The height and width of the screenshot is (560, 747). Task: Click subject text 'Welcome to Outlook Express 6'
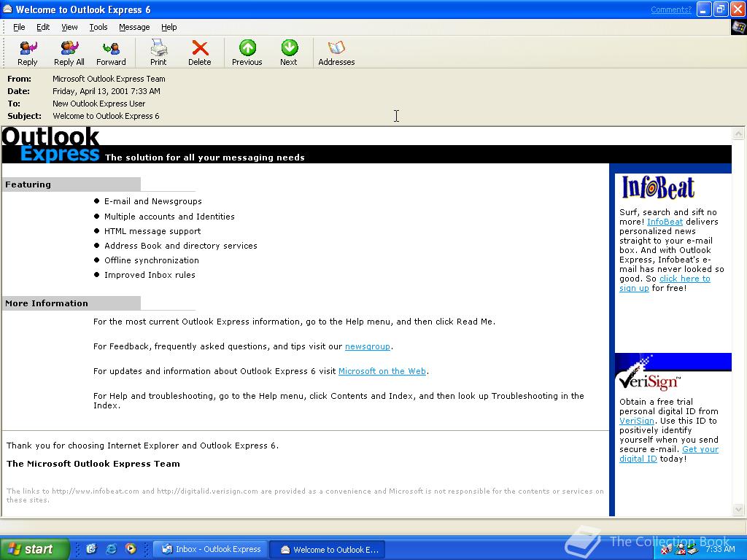(107, 116)
